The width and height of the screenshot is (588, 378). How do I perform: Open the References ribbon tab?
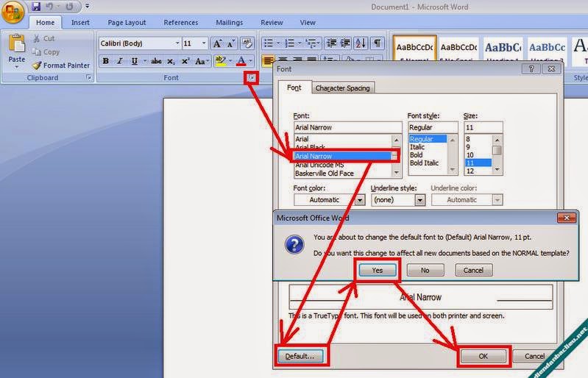click(181, 23)
